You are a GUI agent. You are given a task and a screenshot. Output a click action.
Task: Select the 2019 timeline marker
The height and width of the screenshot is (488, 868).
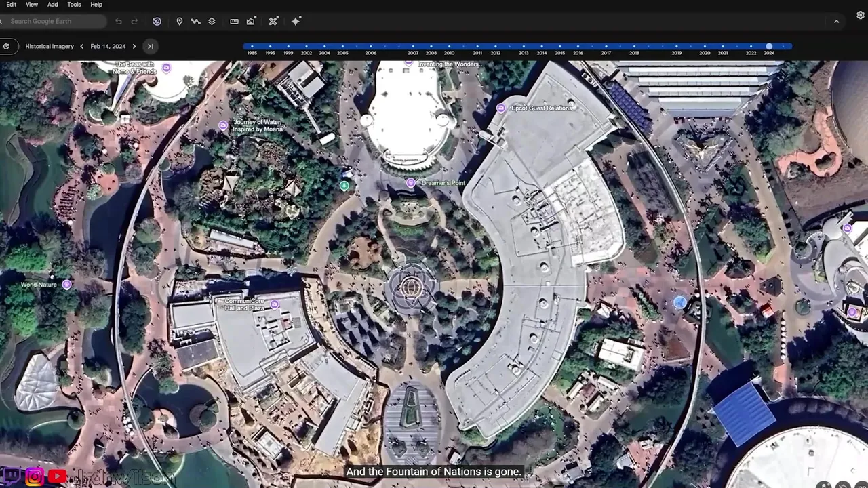pos(677,47)
